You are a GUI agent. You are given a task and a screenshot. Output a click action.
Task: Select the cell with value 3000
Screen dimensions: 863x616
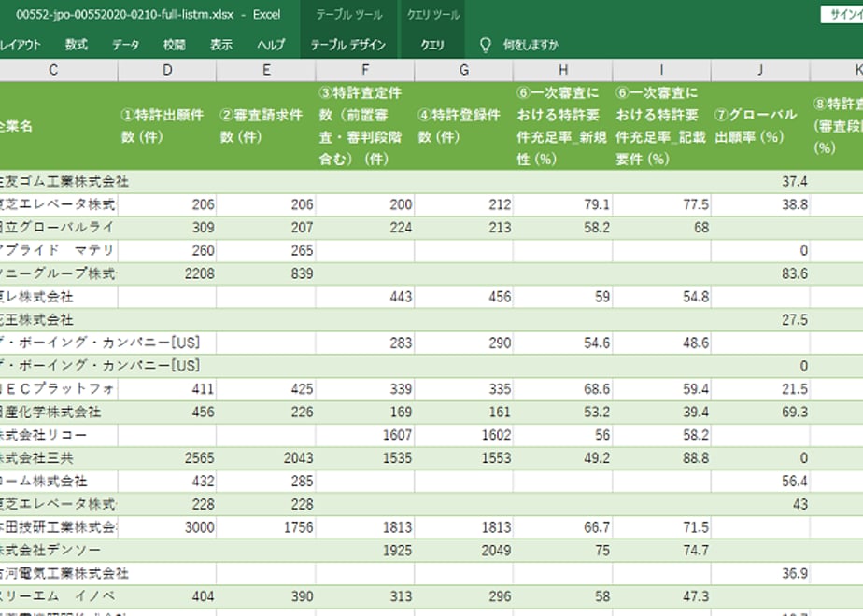point(167,528)
